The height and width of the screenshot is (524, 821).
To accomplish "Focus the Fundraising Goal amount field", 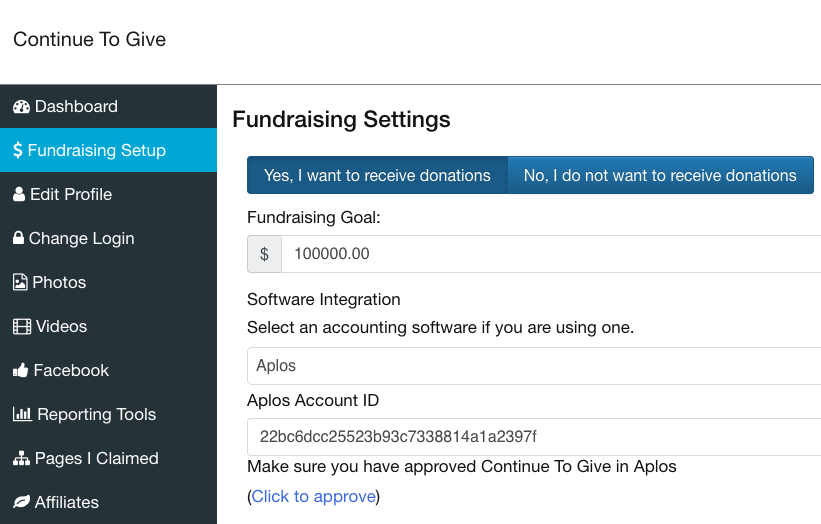I will [x=551, y=254].
